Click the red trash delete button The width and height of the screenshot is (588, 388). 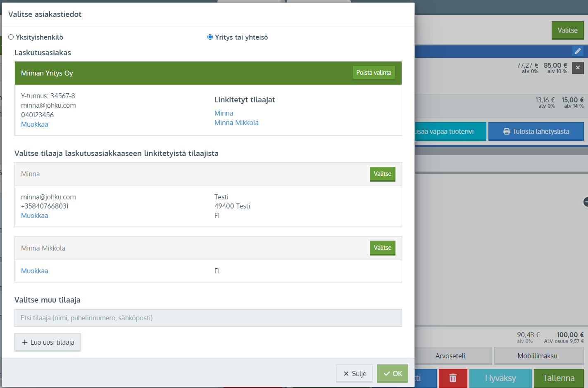point(453,378)
